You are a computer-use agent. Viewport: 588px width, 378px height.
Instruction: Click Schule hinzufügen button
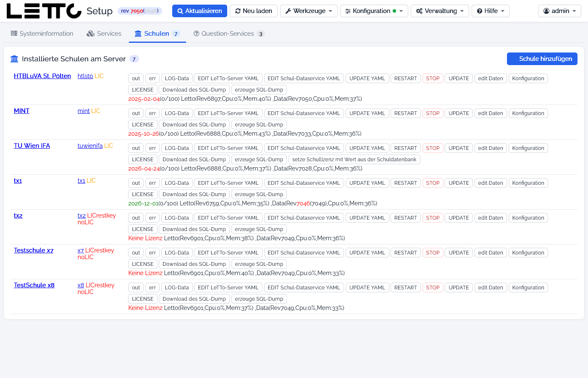coord(542,59)
